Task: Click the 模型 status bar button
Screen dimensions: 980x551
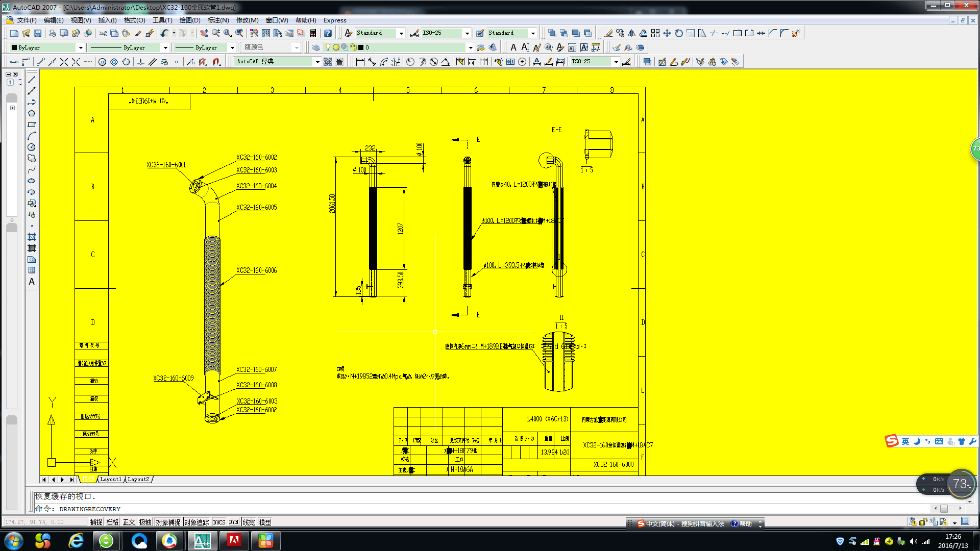Action: [x=265, y=522]
